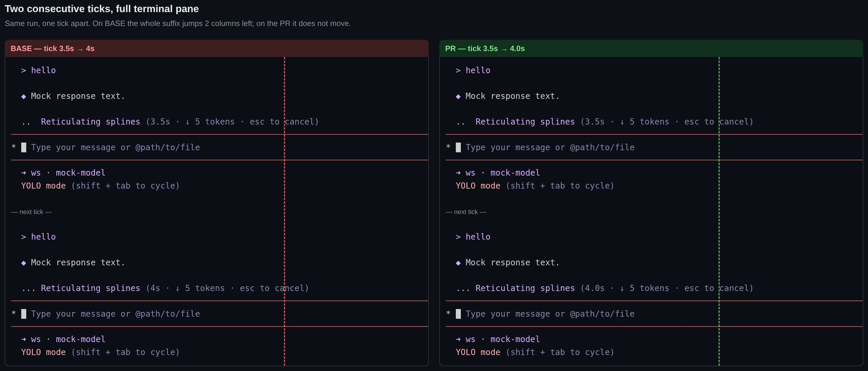The width and height of the screenshot is (868, 371).
Task: Click the block cursor in PR 4.0s snapshot
Action: (x=458, y=314)
